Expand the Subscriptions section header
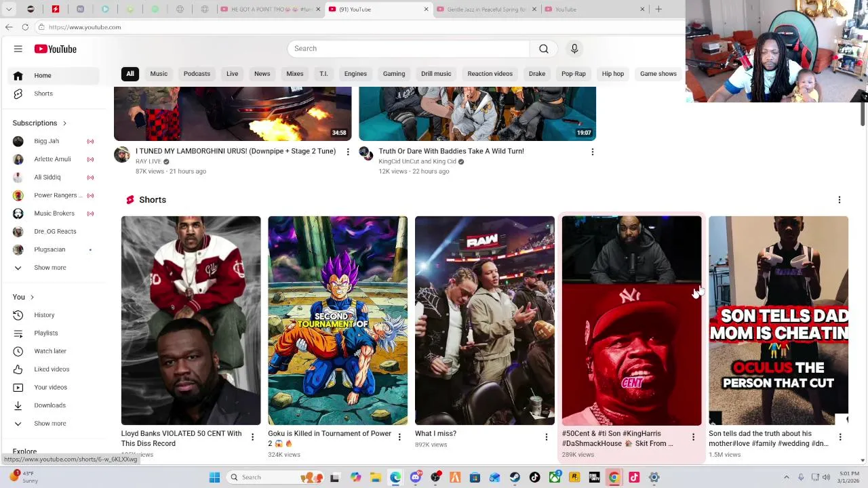The width and height of the screenshot is (868, 488). [x=40, y=123]
